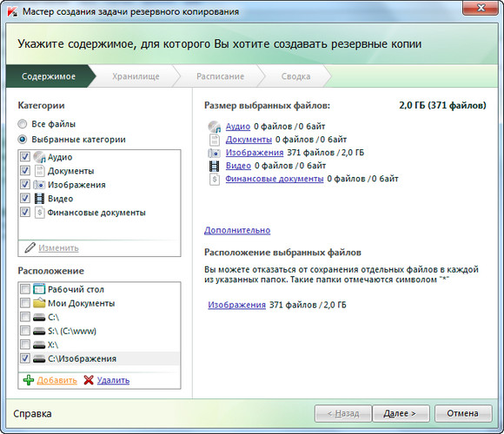The image size is (504, 434).
Task: Switch to the Расписание step tab
Action: [x=221, y=76]
